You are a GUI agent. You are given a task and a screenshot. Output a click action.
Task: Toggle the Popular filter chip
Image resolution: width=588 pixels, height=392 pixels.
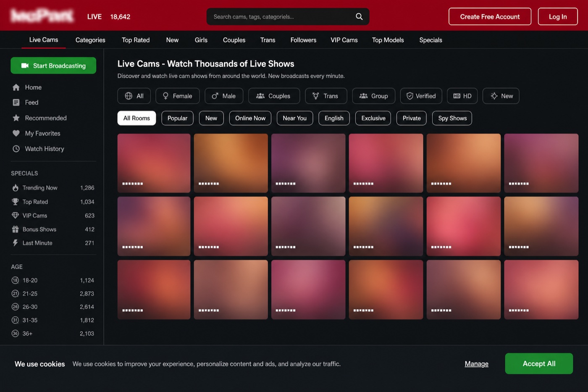pos(177,118)
